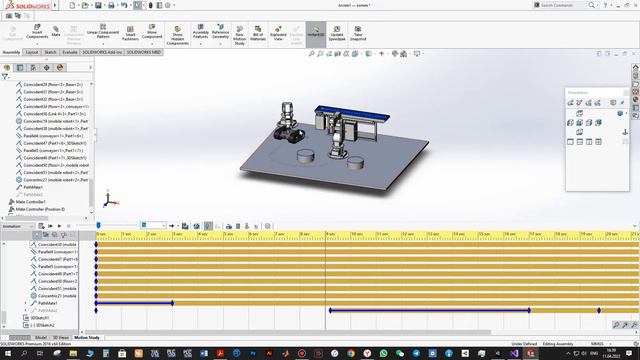Image resolution: width=640 pixels, height=360 pixels.
Task: Open the dropdown arrow beside Insert Components
Action: pos(37,44)
